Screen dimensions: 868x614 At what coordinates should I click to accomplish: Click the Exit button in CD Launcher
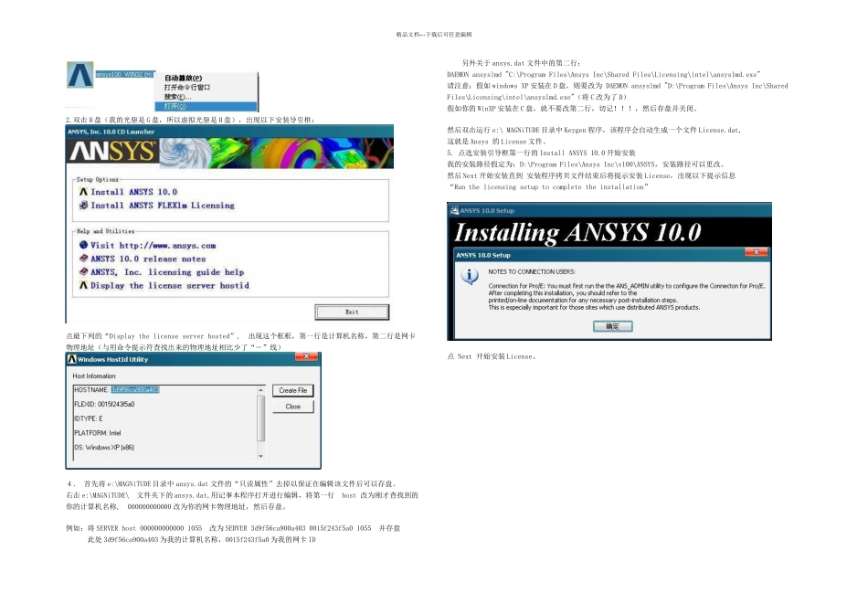point(352,312)
